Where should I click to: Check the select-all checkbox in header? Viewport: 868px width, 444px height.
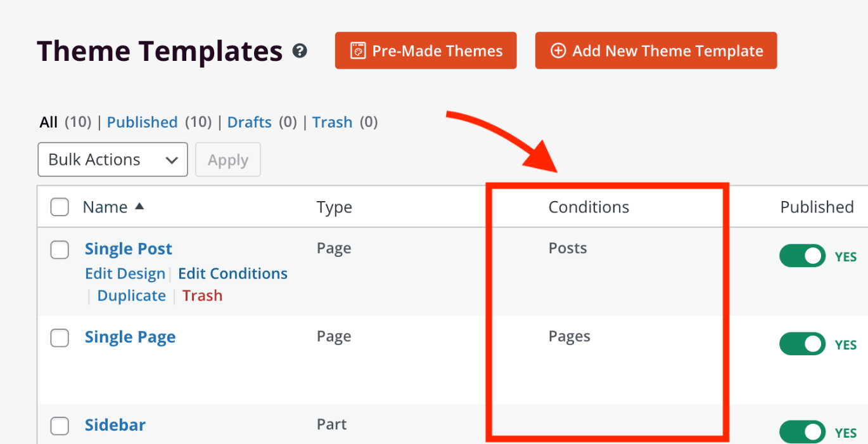click(x=60, y=207)
